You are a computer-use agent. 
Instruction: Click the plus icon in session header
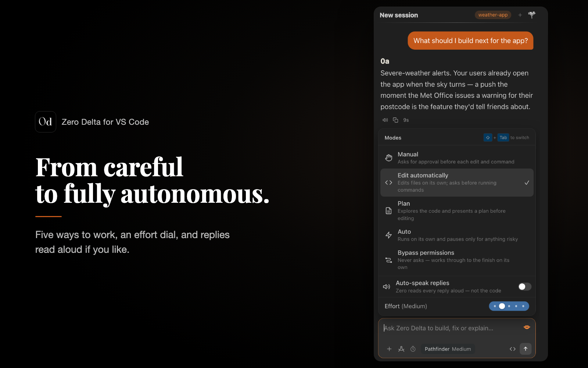click(520, 15)
